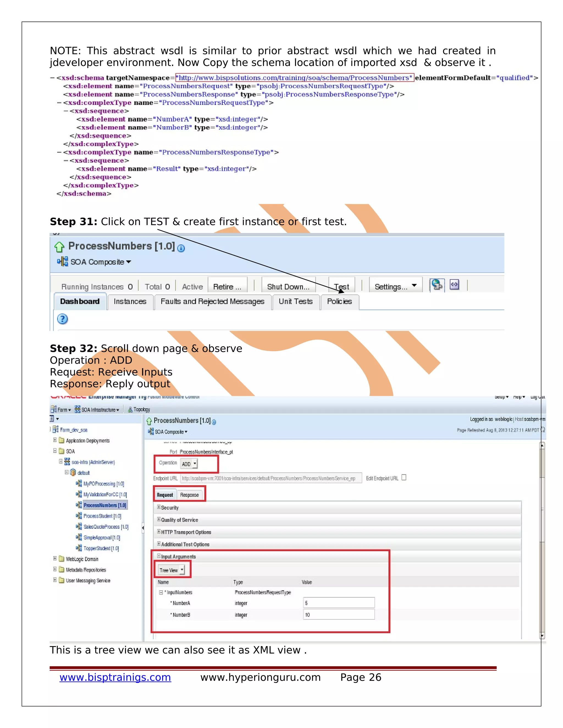Open TopperStudent [1.0] composite
The height and width of the screenshot is (728, 563).
(101, 548)
